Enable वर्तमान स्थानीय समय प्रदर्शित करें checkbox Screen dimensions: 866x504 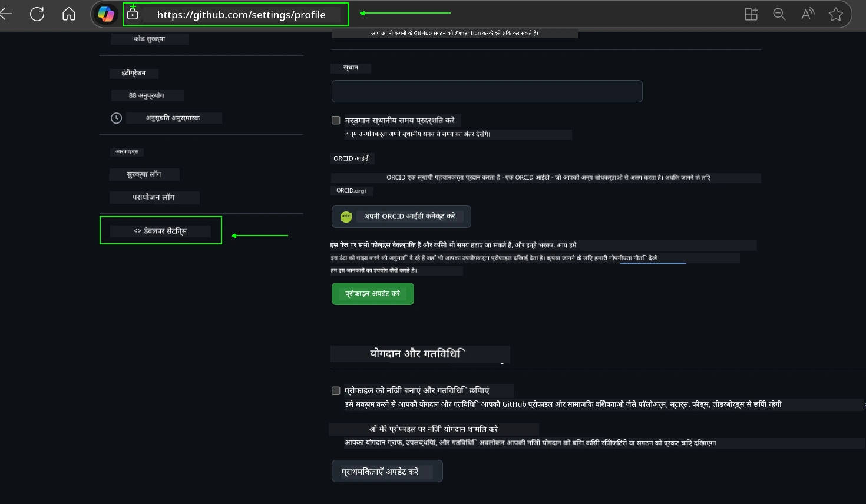pyautogui.click(x=336, y=120)
